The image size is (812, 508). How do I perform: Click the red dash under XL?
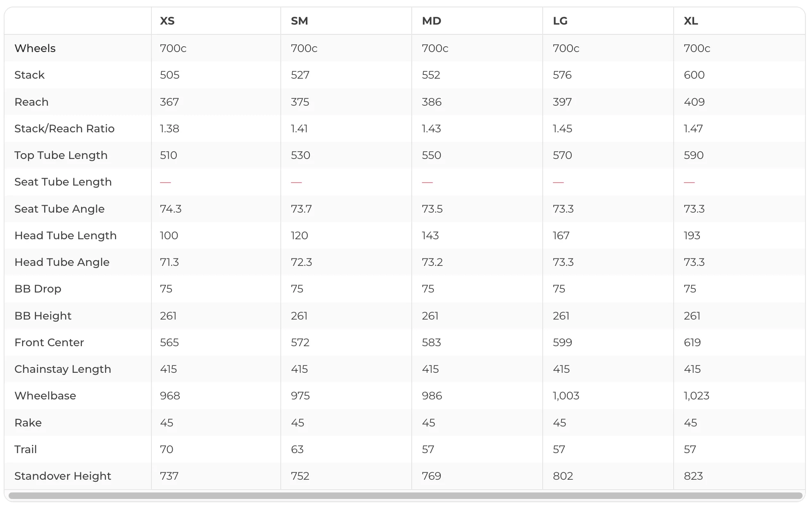pyautogui.click(x=689, y=182)
